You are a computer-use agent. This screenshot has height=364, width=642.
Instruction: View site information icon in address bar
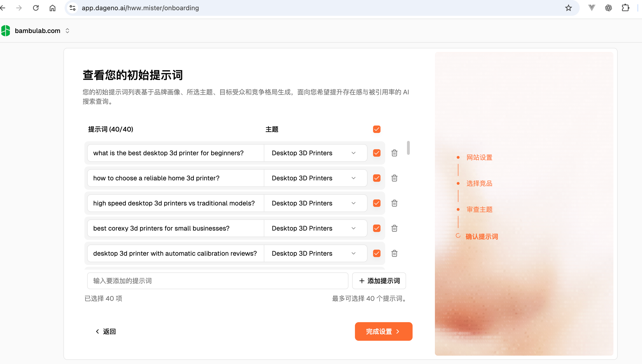(x=73, y=8)
